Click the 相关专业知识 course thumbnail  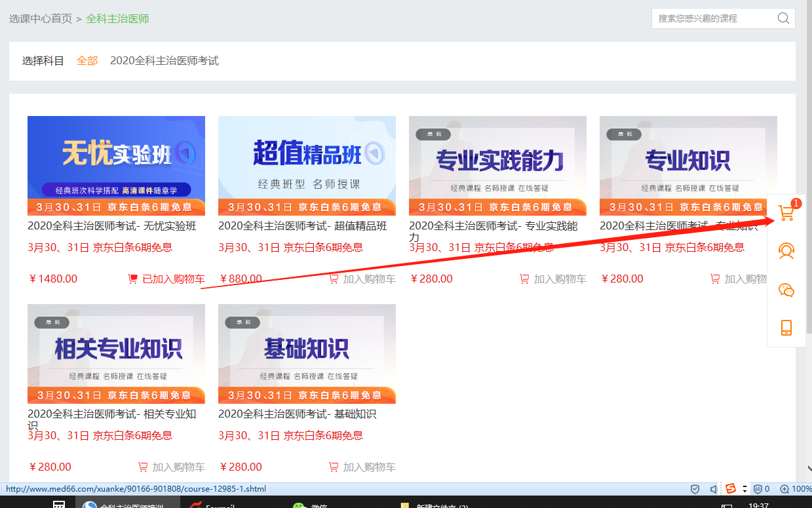click(116, 353)
